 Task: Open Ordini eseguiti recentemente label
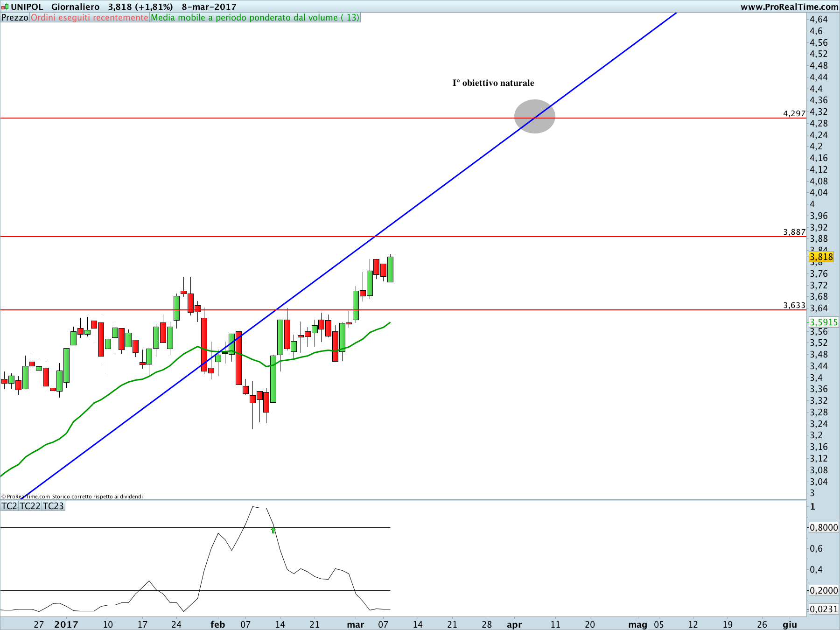90,18
